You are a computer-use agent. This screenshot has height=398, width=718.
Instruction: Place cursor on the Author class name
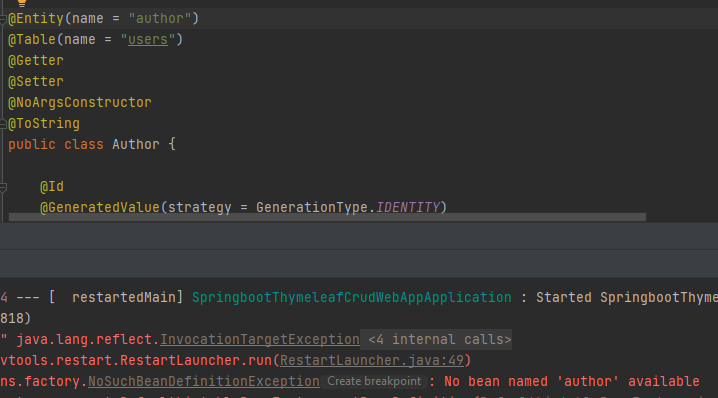[136, 145]
